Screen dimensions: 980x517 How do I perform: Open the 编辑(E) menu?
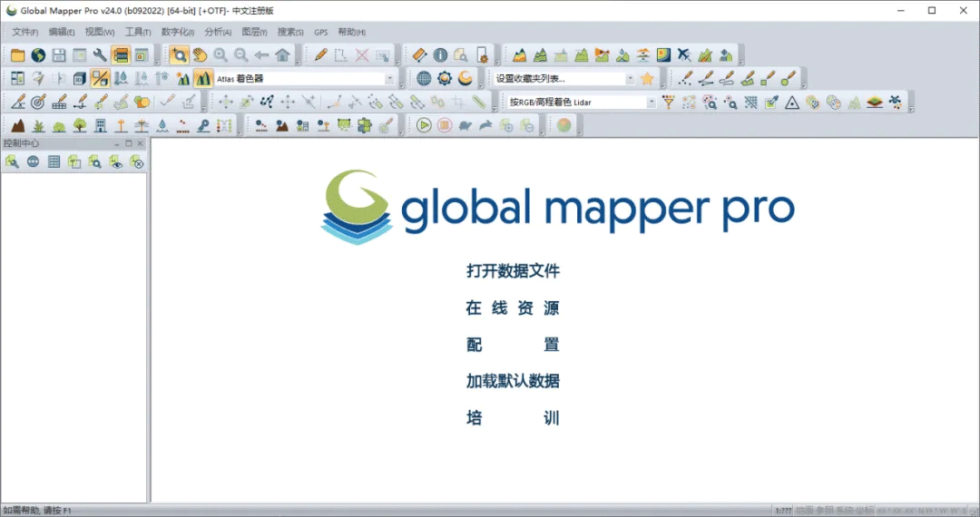point(62,32)
